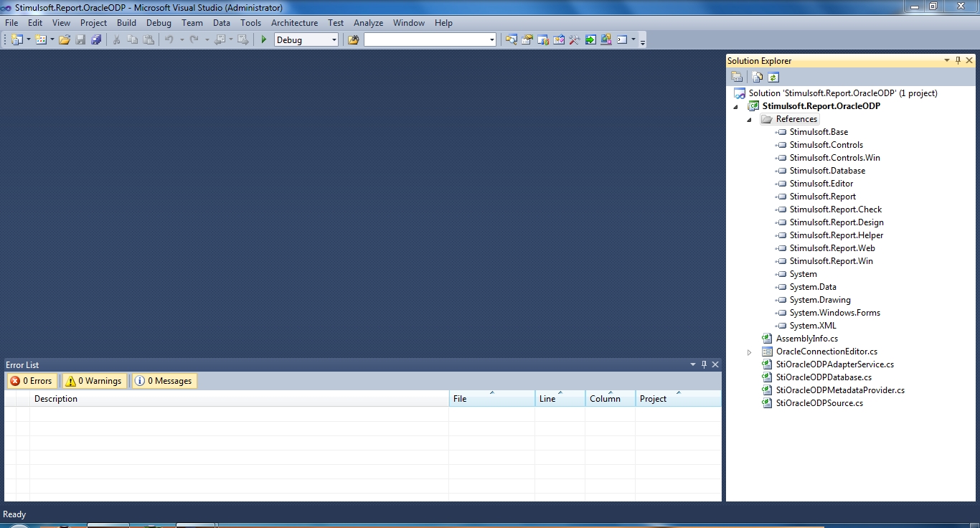
Task: Open the Team menu
Action: [x=192, y=23]
